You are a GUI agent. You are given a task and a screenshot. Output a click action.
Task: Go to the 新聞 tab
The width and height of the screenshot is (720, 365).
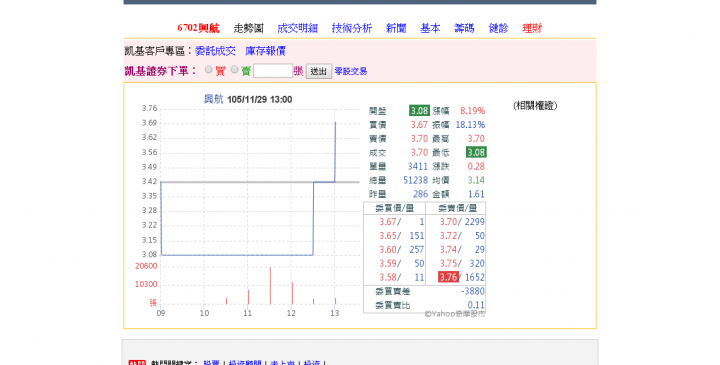coord(396,28)
